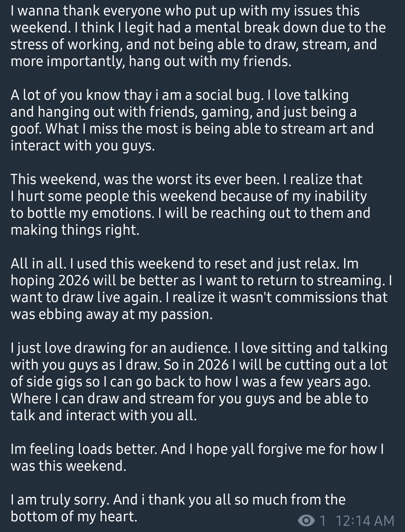Image resolution: width=405 pixels, height=532 pixels.
Task: Click the first paragraph thanking everyone
Action: click(198, 36)
